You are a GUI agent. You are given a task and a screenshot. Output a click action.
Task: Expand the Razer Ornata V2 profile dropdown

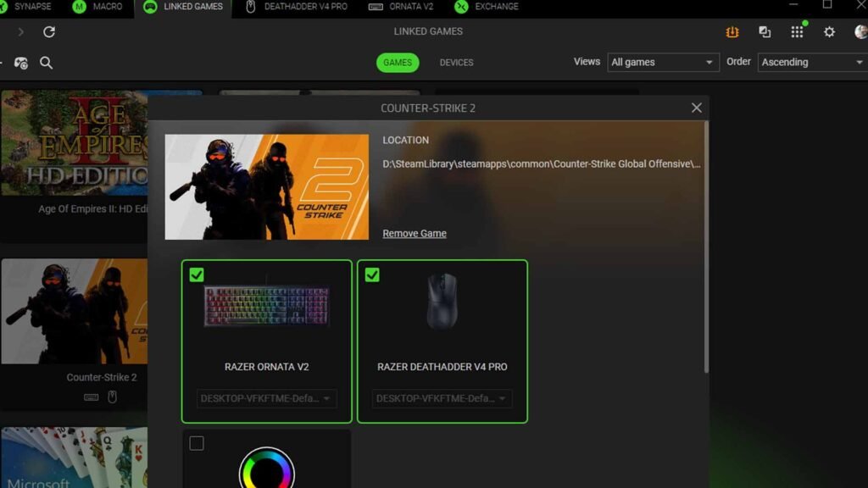tap(267, 398)
